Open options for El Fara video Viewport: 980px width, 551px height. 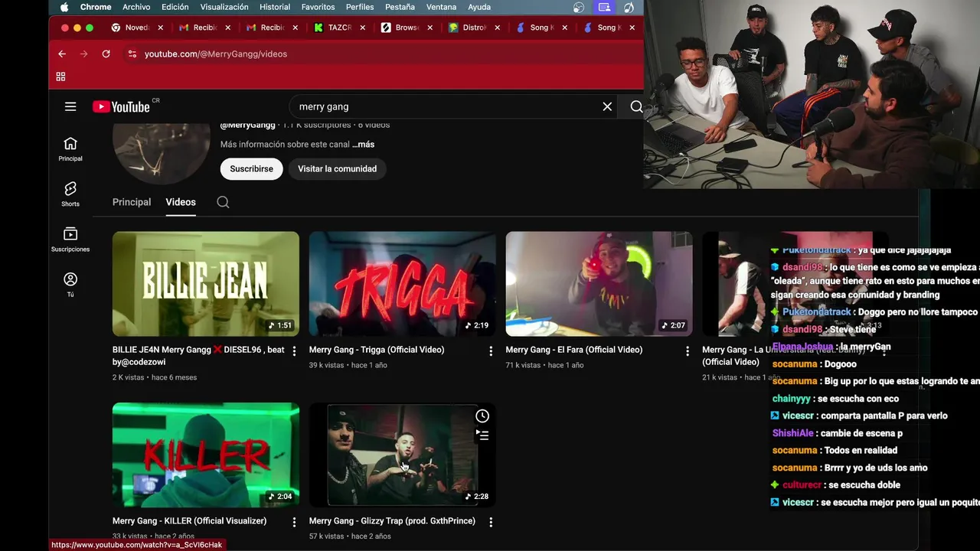pos(688,351)
